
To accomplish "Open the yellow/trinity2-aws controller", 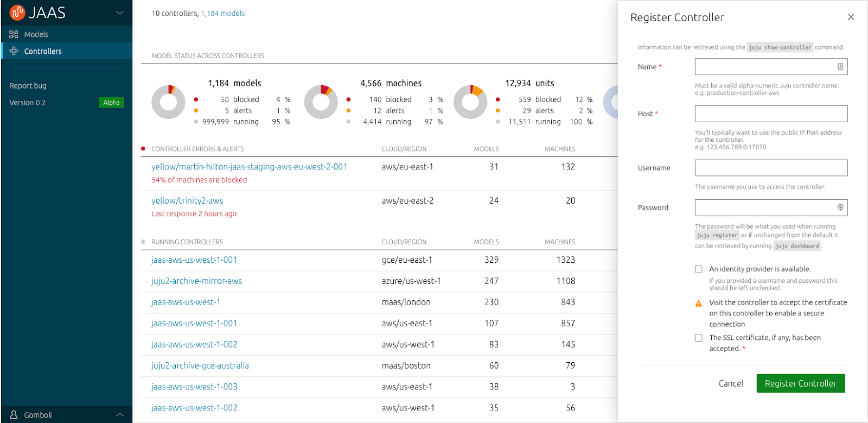I will click(x=187, y=200).
